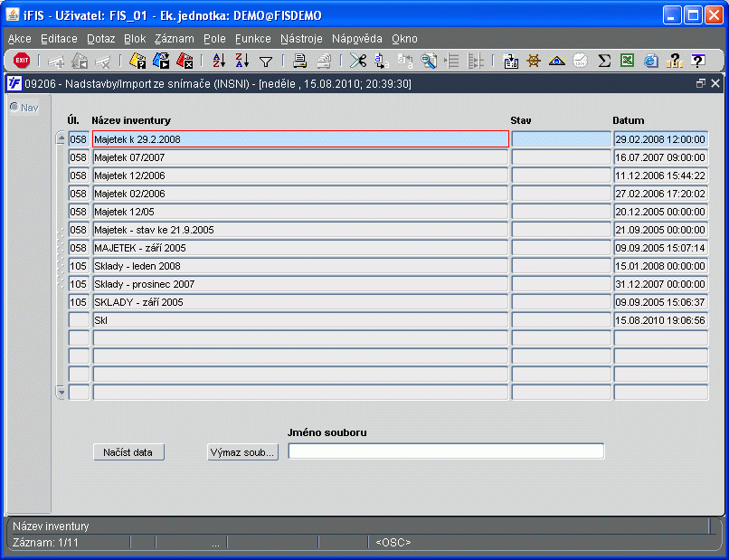Image resolution: width=729 pixels, height=560 pixels.
Task: Restore the inner 09206 form window
Action: pyautogui.click(x=701, y=83)
